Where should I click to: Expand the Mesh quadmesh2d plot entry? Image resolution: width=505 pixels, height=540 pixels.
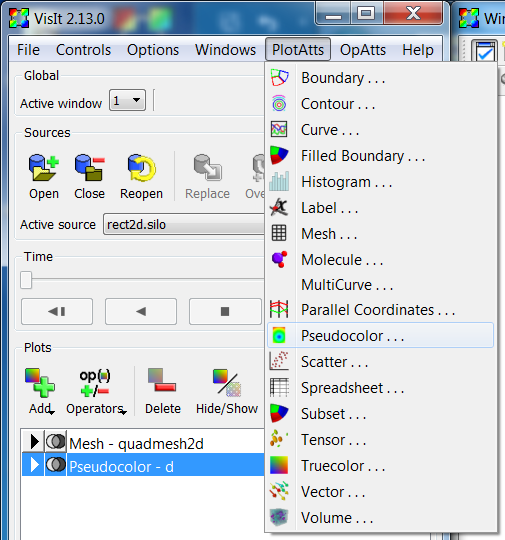point(34,441)
